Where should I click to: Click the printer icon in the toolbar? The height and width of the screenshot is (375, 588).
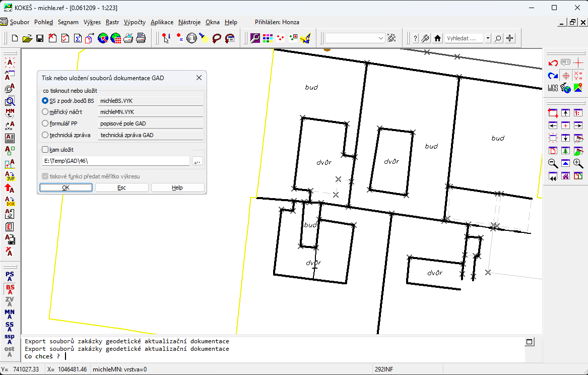(x=141, y=38)
